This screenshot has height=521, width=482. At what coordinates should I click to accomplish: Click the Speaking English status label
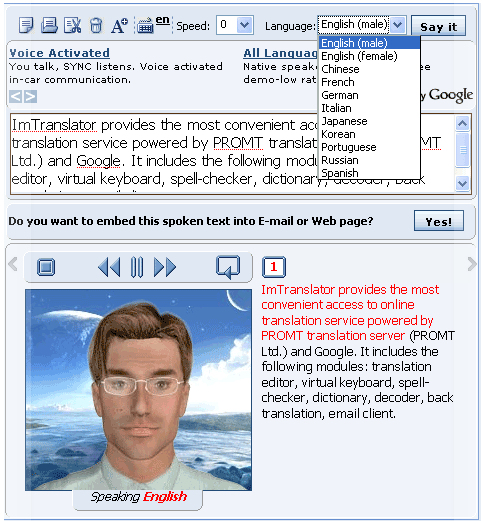pyautogui.click(x=138, y=497)
